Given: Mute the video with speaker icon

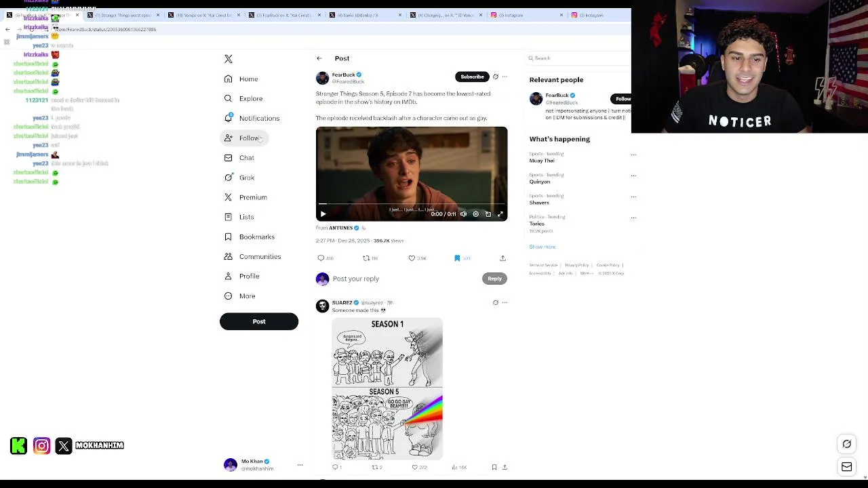Looking at the screenshot, I should (x=463, y=214).
